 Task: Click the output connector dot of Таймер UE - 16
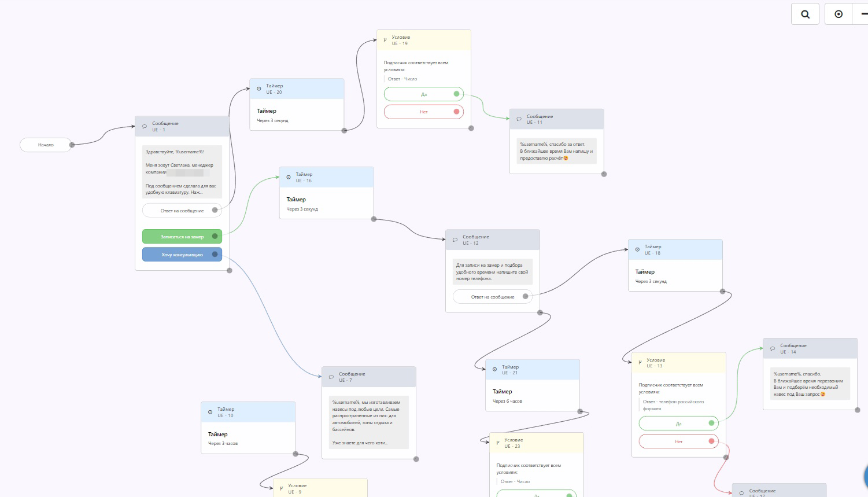pyautogui.click(x=374, y=219)
